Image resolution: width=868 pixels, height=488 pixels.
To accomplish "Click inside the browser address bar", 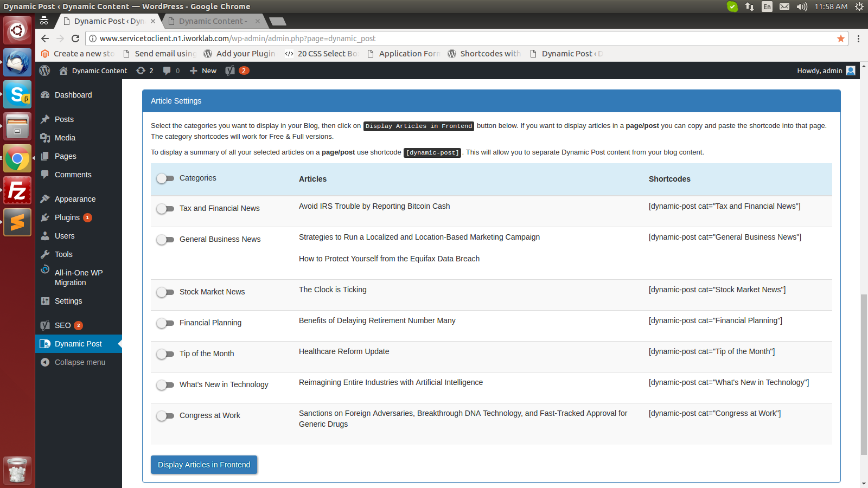I will point(380,38).
